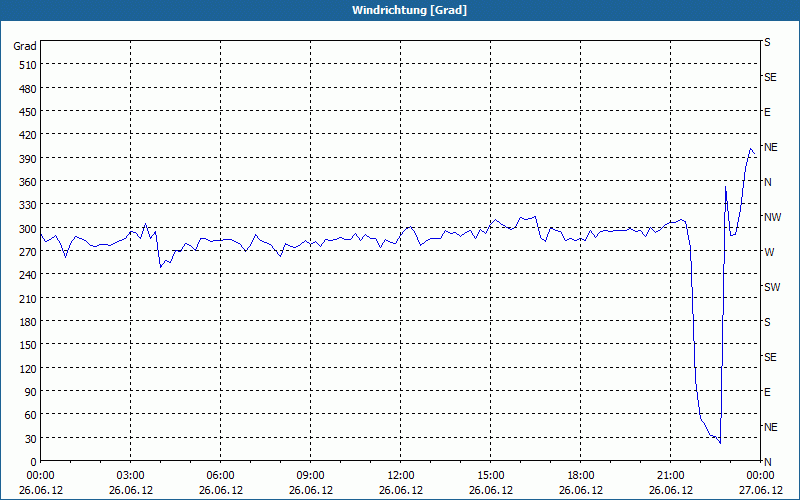This screenshot has width=800, height=500.
Task: Select the "N" compass label level with 0
Action: pos(768,462)
